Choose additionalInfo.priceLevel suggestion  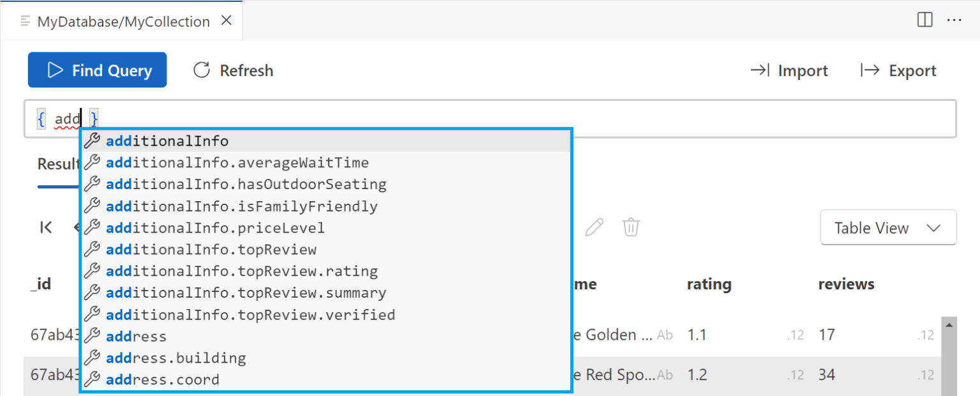(216, 228)
